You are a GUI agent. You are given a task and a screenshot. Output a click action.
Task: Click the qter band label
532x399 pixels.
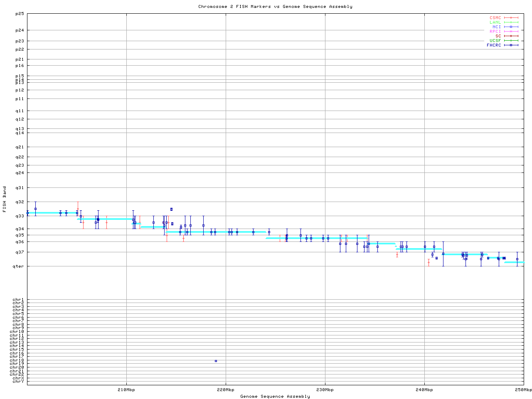[19, 266]
